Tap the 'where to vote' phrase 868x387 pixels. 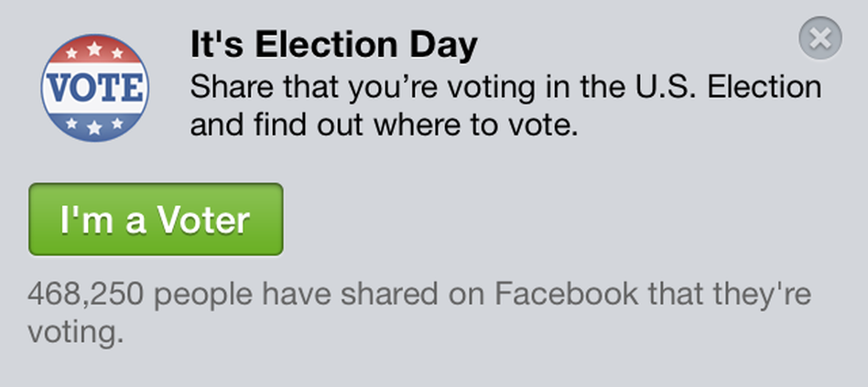[475, 126]
